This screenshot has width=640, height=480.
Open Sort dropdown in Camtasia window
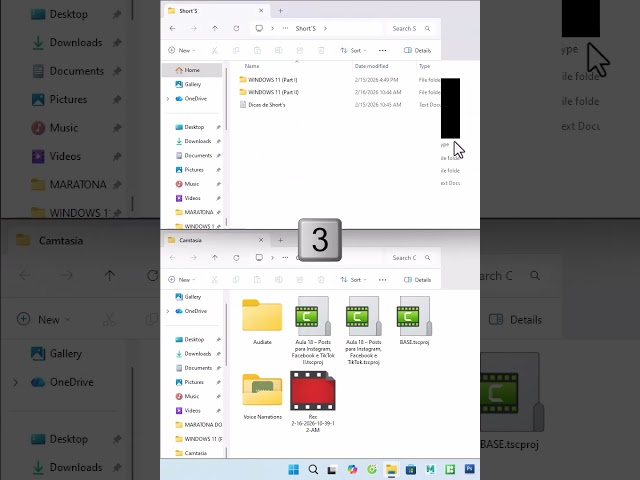(x=353, y=280)
